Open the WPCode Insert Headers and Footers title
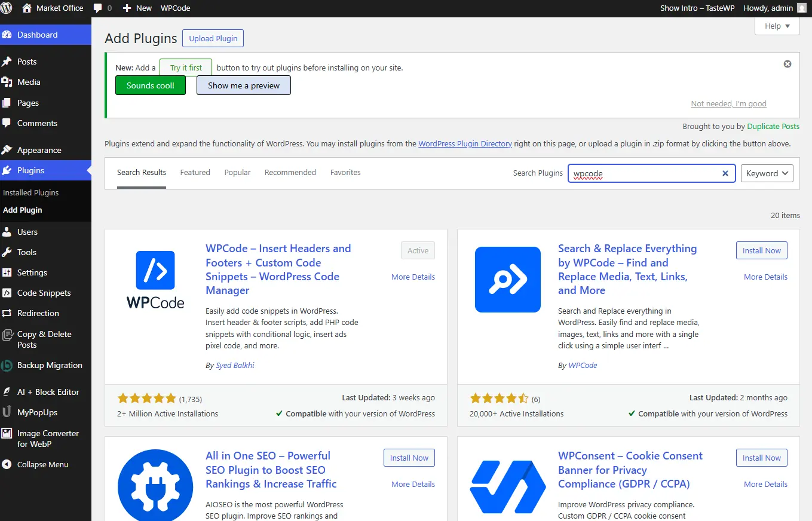 tap(278, 269)
